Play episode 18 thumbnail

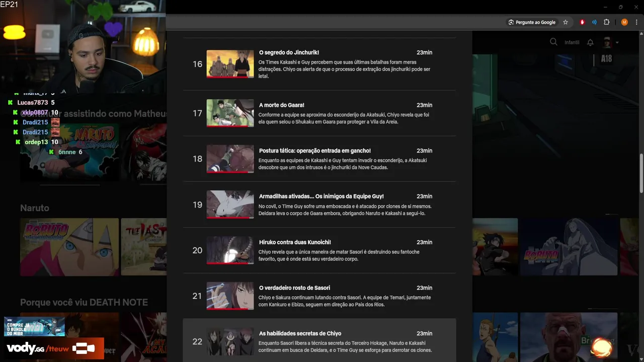click(x=230, y=158)
